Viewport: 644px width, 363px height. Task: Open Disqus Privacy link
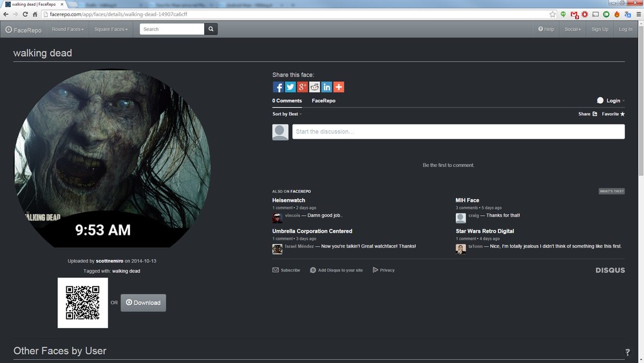(384, 270)
